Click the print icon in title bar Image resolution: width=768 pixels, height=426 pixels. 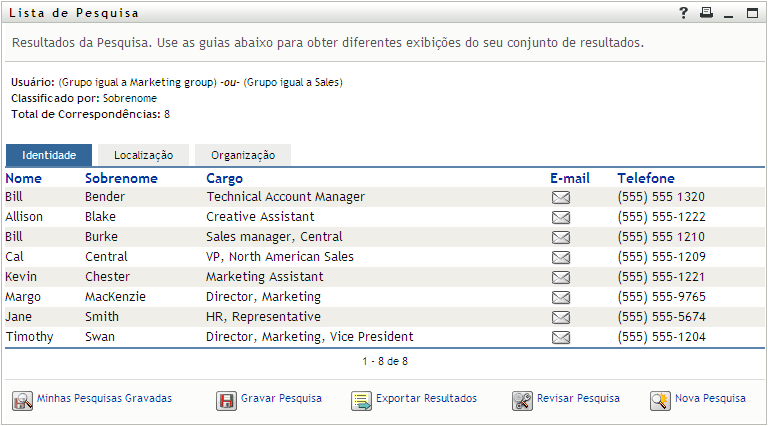pos(706,13)
